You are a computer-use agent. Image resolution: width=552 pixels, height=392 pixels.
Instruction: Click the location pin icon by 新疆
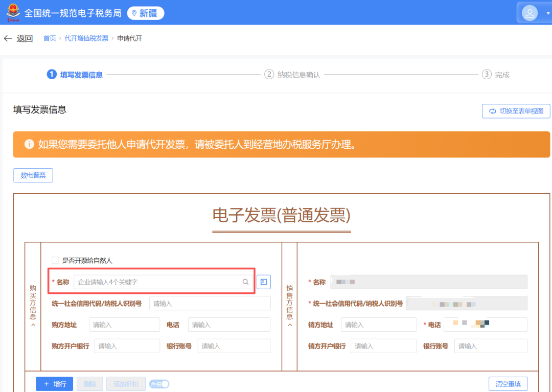(134, 13)
